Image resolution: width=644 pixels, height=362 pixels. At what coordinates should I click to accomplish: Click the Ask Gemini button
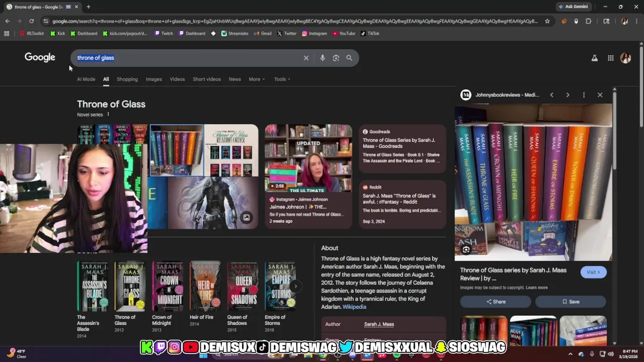point(573,7)
